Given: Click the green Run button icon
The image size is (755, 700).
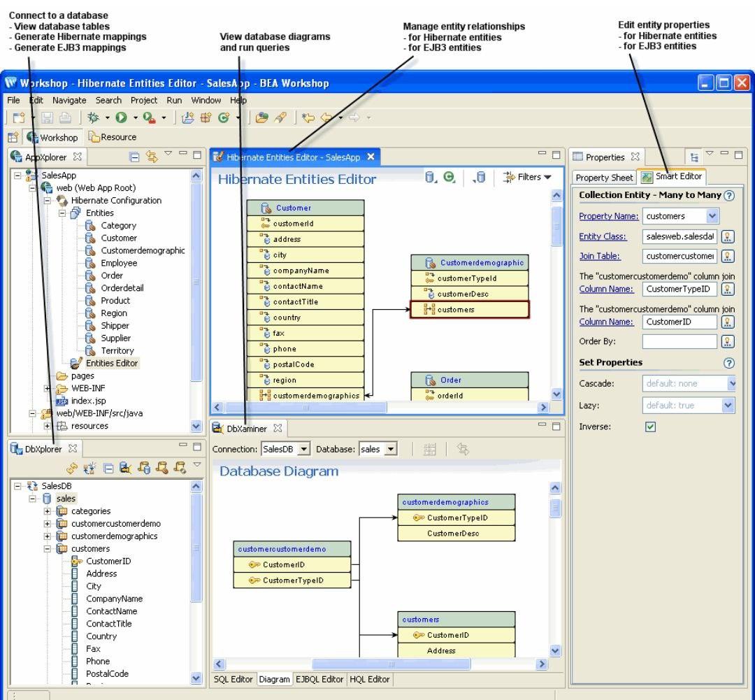Looking at the screenshot, I should (x=121, y=117).
